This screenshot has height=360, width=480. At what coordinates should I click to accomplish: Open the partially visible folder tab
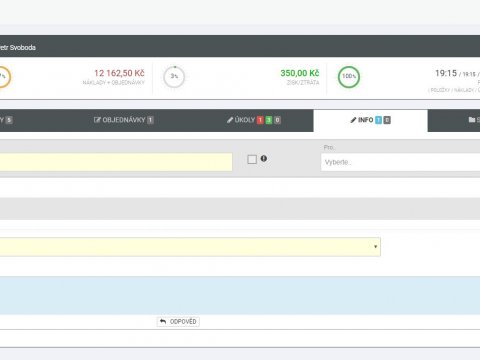coord(454,120)
